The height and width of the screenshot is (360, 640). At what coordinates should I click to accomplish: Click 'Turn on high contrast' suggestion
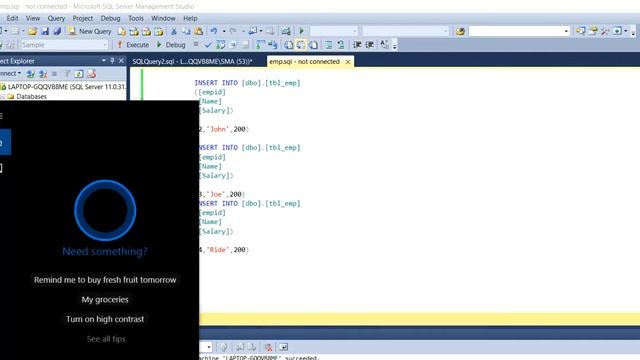[105, 319]
